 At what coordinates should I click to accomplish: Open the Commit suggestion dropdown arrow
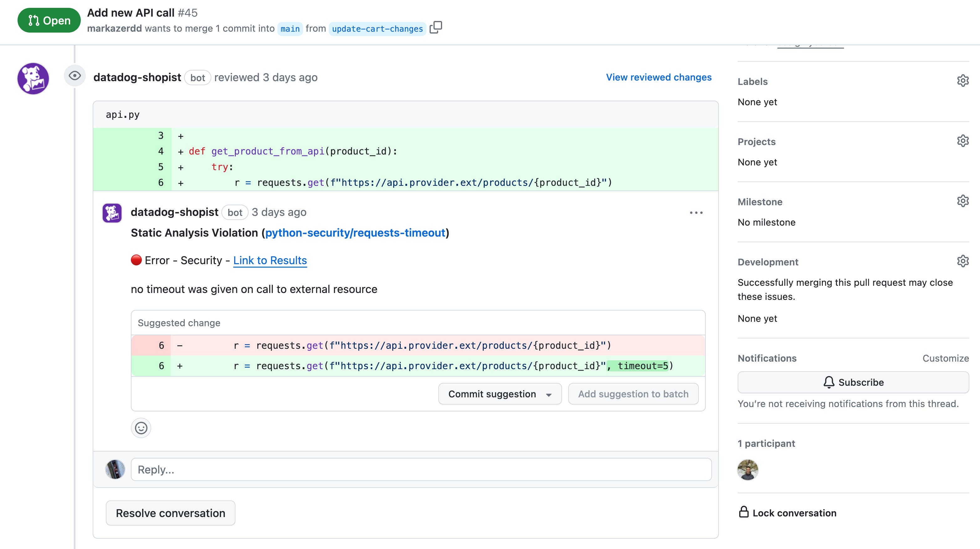[x=549, y=394]
